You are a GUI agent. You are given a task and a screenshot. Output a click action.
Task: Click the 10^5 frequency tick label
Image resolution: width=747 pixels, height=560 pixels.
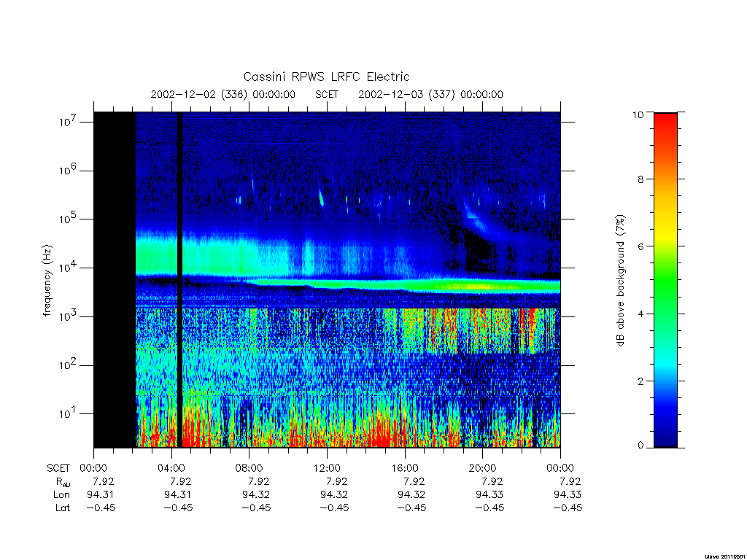[x=69, y=219]
